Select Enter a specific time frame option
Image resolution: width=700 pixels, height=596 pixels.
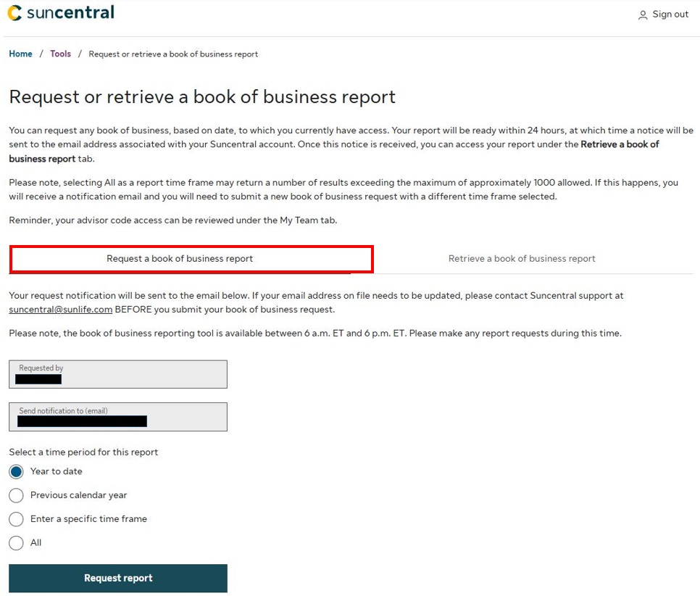tap(16, 519)
